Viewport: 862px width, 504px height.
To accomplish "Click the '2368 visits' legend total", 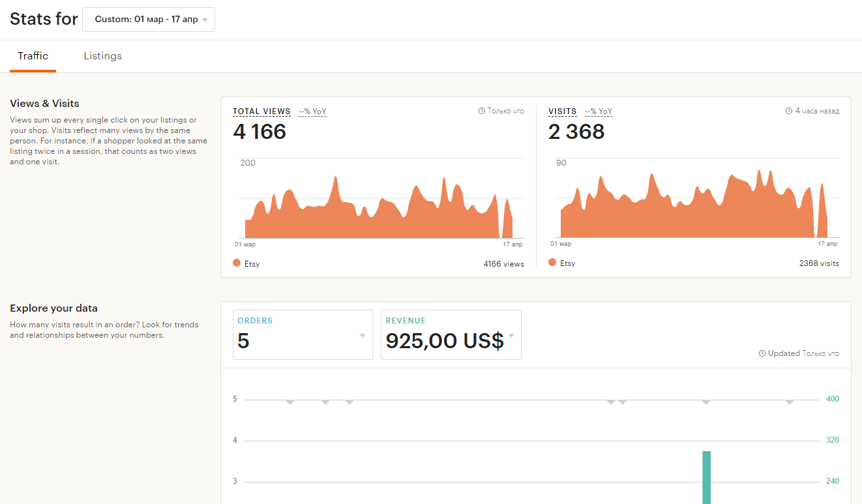I will pyautogui.click(x=819, y=263).
